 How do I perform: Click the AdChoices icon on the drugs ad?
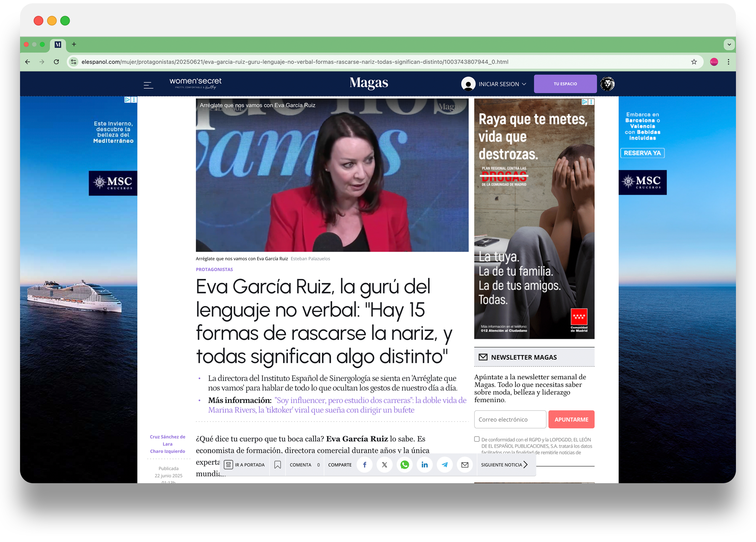[x=585, y=102]
